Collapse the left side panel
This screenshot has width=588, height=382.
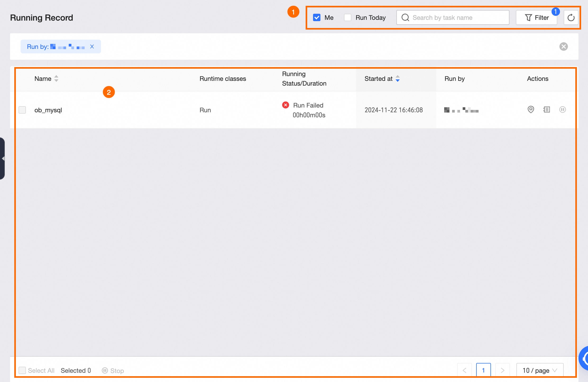pos(3,159)
